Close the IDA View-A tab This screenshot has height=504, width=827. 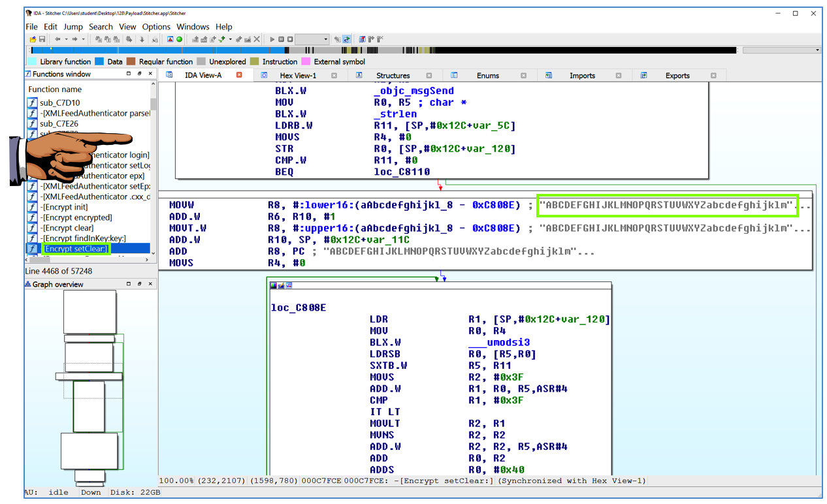pos(239,75)
